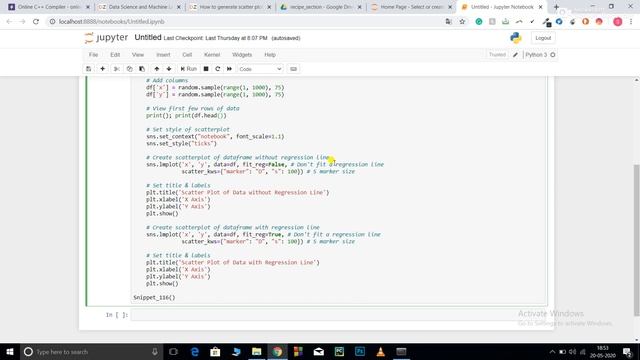Open the translate page icon
The image size is (640, 360).
coord(449,22)
